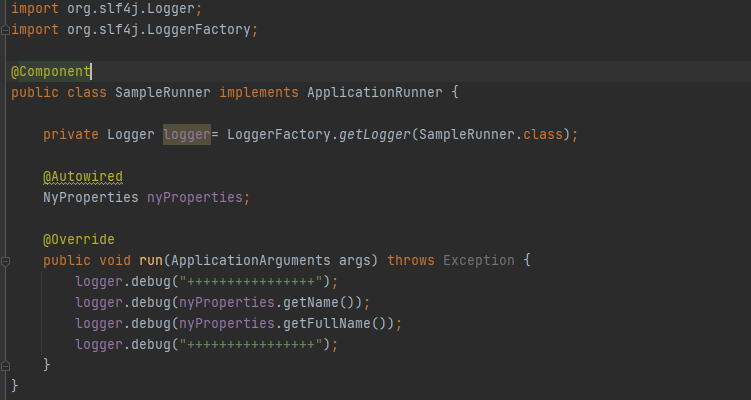Click the Exception type after throws
The width and height of the screenshot is (751, 400).
[x=478, y=261]
